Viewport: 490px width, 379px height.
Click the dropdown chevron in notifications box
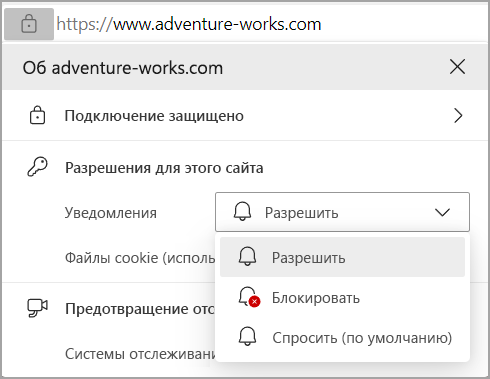point(443,212)
